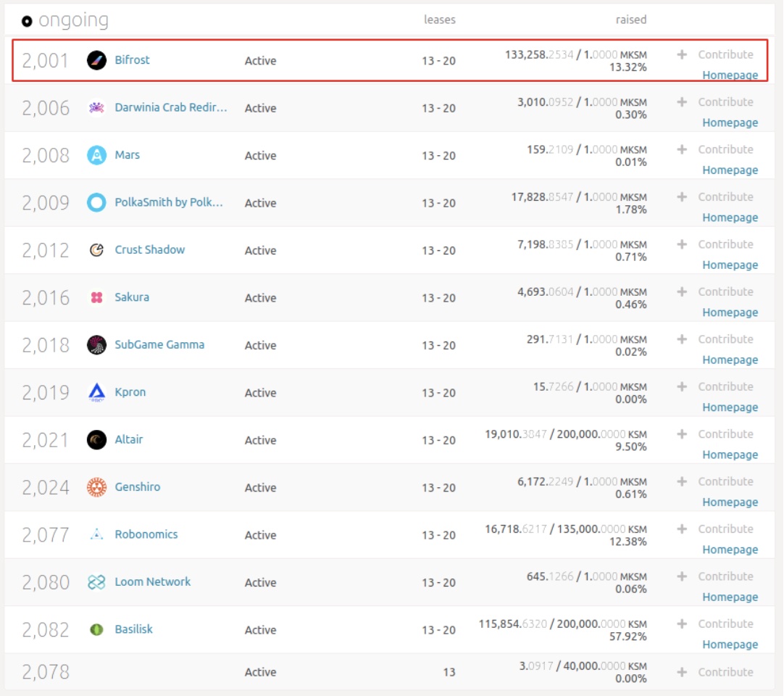Click Contribute button for Basilisk
Viewport: 784px width, 696px height.
click(715, 624)
